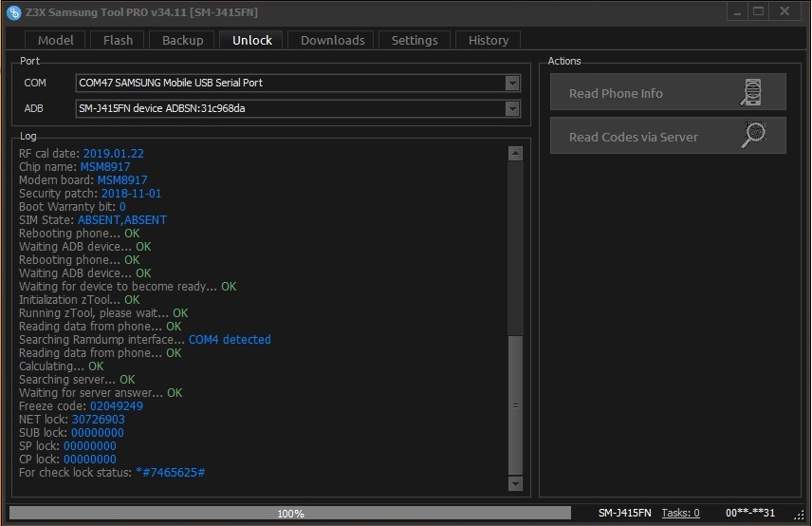Click the Boot Warranty bit 0 value
Viewport: 812px width, 526px height.
click(122, 207)
